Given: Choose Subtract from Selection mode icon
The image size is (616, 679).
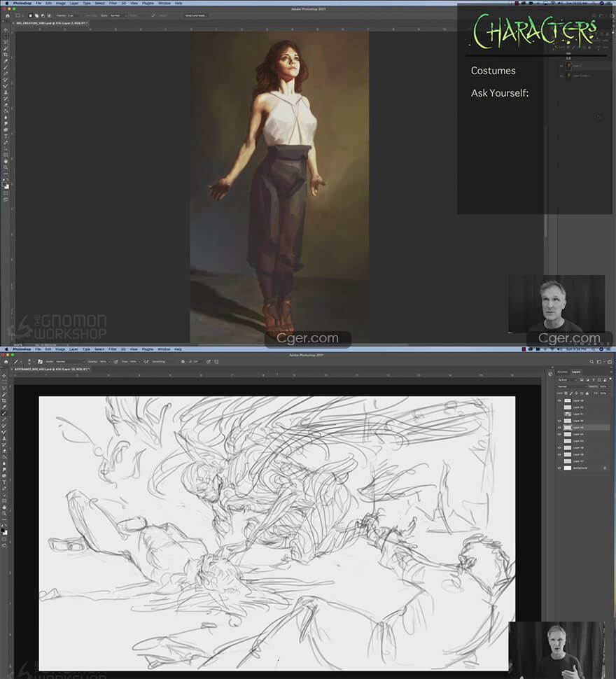Looking at the screenshot, I should 43,15.
